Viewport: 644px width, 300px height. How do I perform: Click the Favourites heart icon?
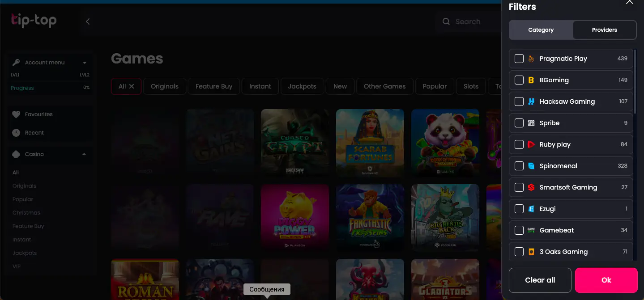[x=16, y=114]
